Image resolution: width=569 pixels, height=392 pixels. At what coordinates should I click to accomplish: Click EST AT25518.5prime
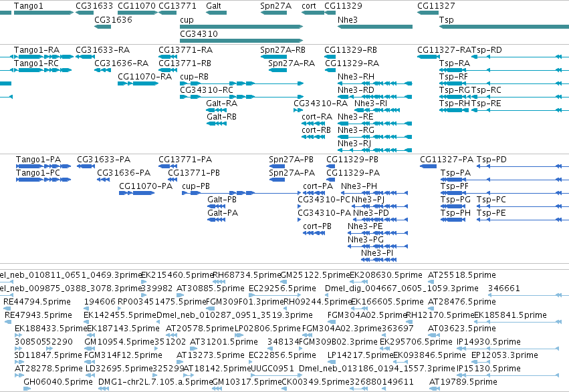[x=461, y=275]
